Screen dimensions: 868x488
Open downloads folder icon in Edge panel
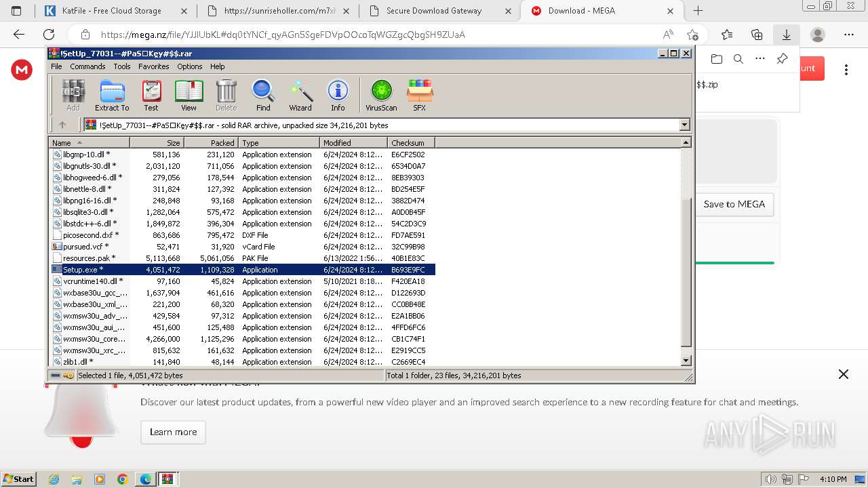click(717, 59)
